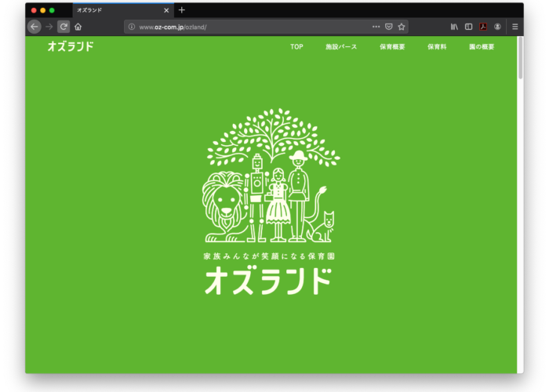Open the Firefox hamburger menu

click(x=515, y=27)
